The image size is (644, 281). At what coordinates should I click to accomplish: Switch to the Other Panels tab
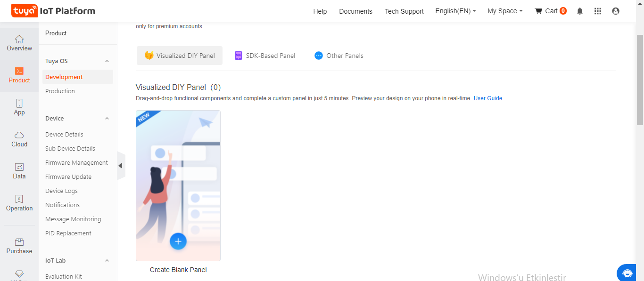339,56
